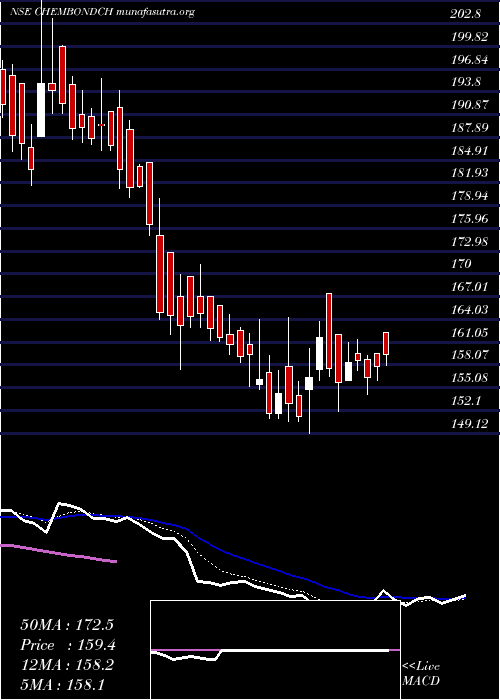This screenshot has width=500, height=700.
Task: Click inside the MACD inset chart box
Action: (275, 650)
